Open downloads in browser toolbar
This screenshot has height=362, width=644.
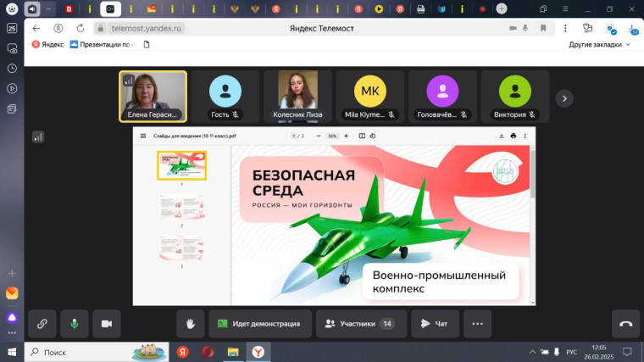click(x=632, y=29)
